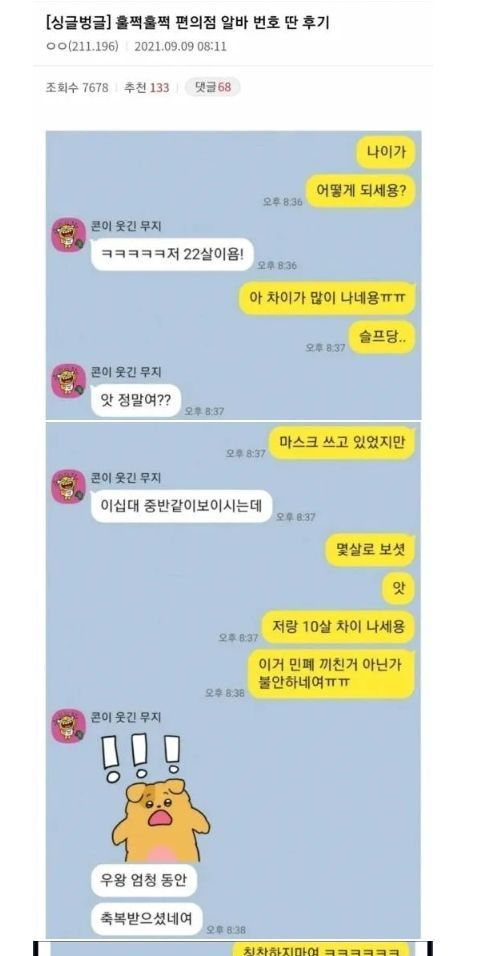Select the 우왕 엄청 동안 bubble
The image size is (478, 956).
[144, 880]
